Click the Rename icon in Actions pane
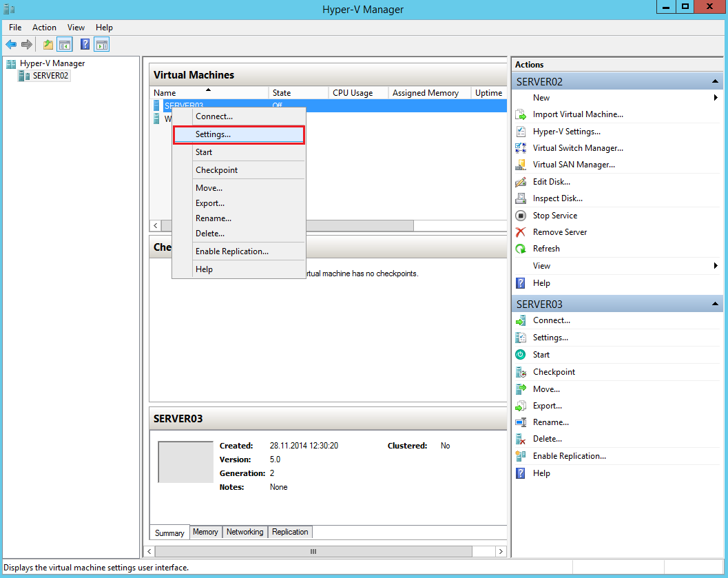 tap(521, 422)
